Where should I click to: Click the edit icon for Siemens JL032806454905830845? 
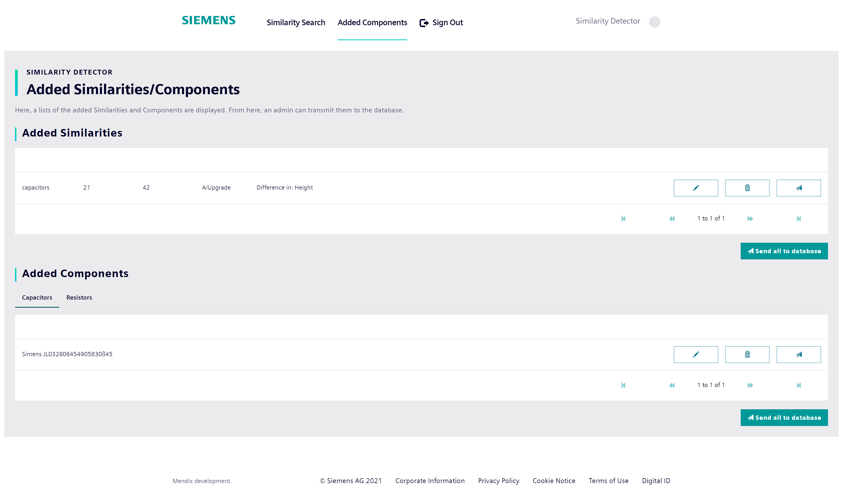(x=696, y=354)
